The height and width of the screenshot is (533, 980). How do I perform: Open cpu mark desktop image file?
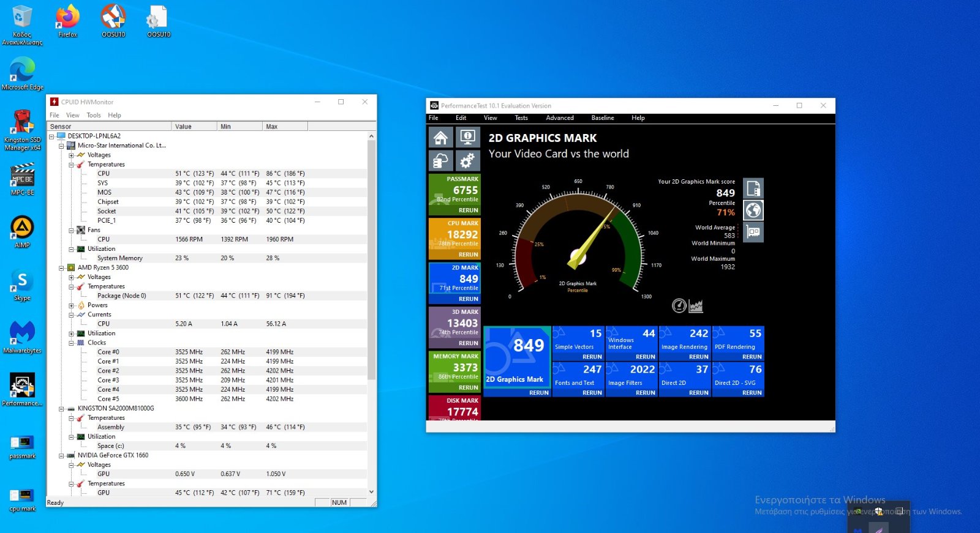[23, 499]
